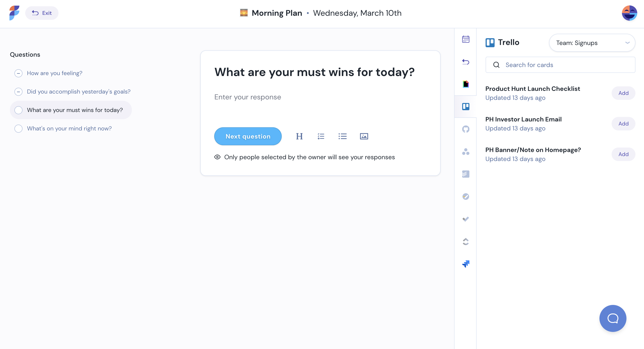The width and height of the screenshot is (644, 349).
Task: Focus the Search for cards field
Action: click(x=560, y=65)
